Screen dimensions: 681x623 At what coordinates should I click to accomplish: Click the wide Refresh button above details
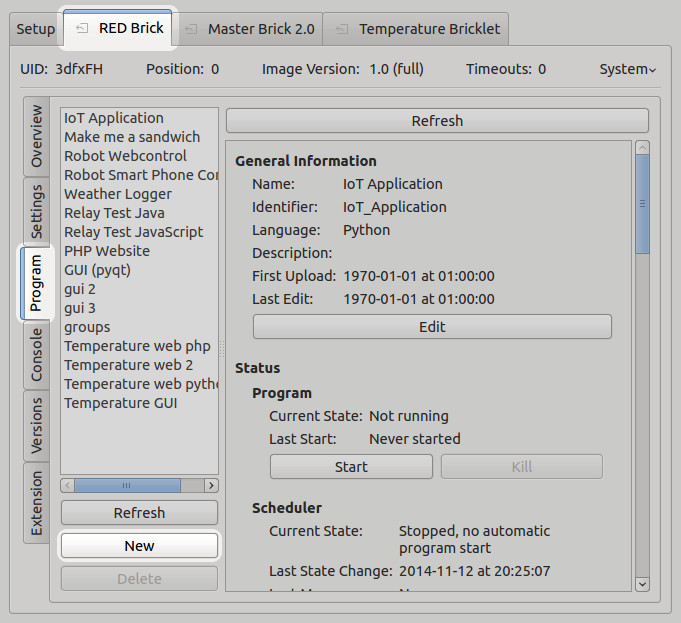tap(437, 121)
